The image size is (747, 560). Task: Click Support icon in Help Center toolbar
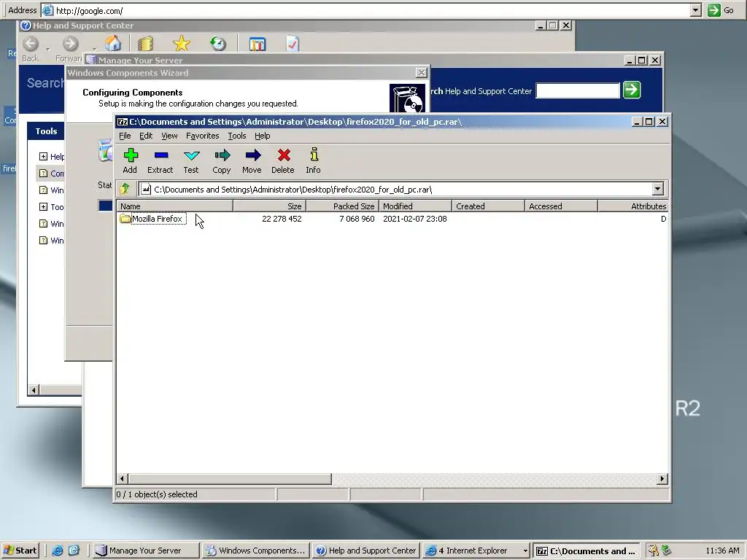pos(258,44)
